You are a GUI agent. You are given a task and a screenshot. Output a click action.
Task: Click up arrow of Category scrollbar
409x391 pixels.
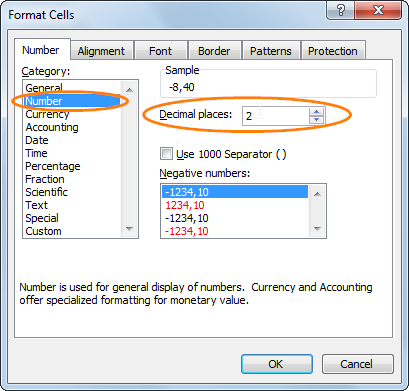(129, 90)
